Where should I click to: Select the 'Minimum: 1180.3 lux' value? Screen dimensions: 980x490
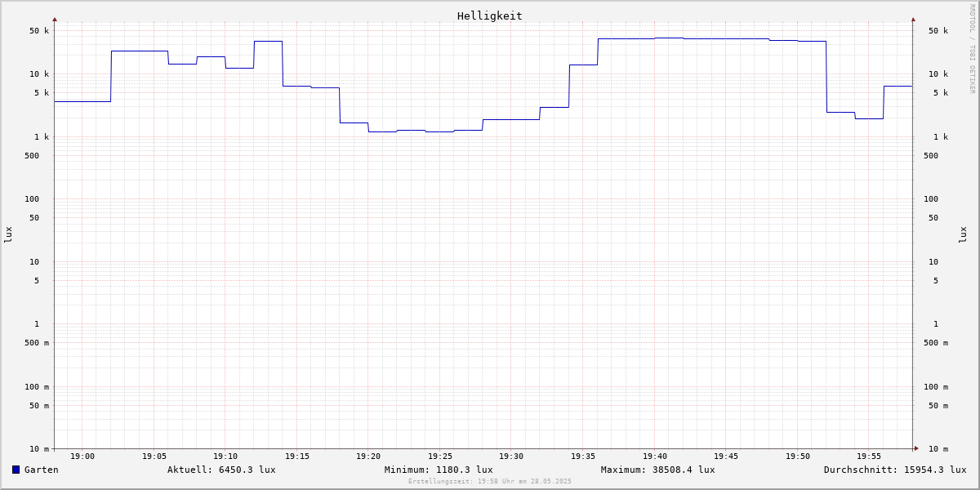439,470
